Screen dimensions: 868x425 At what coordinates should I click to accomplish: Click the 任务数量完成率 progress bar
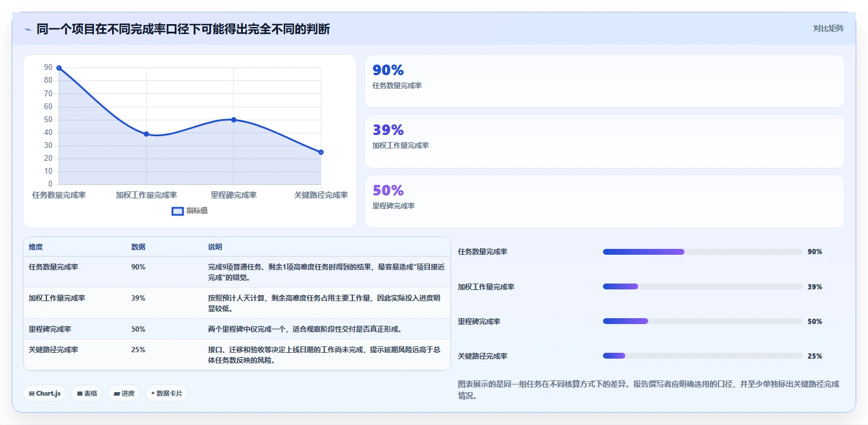(x=703, y=252)
